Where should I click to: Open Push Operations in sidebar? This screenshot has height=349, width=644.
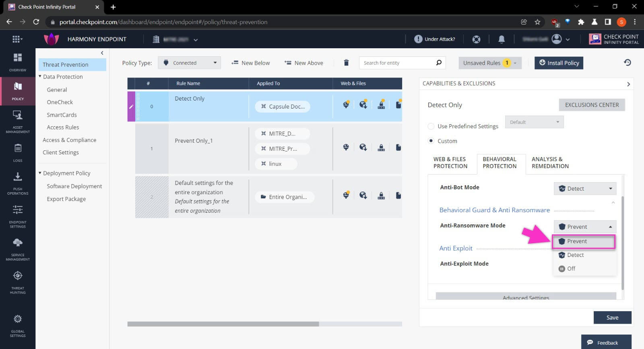click(x=18, y=183)
